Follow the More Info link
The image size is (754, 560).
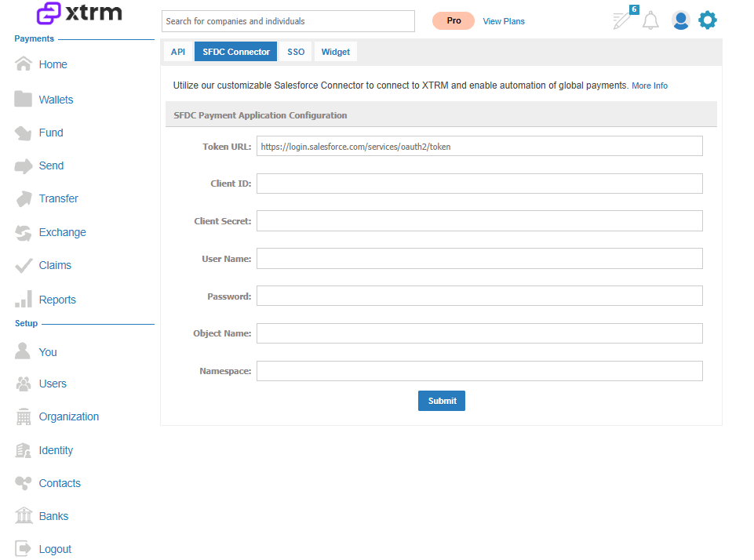pos(649,85)
